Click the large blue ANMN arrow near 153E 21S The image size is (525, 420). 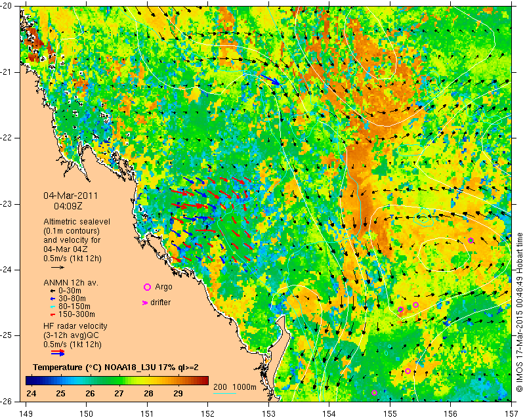pyautogui.click(x=270, y=79)
